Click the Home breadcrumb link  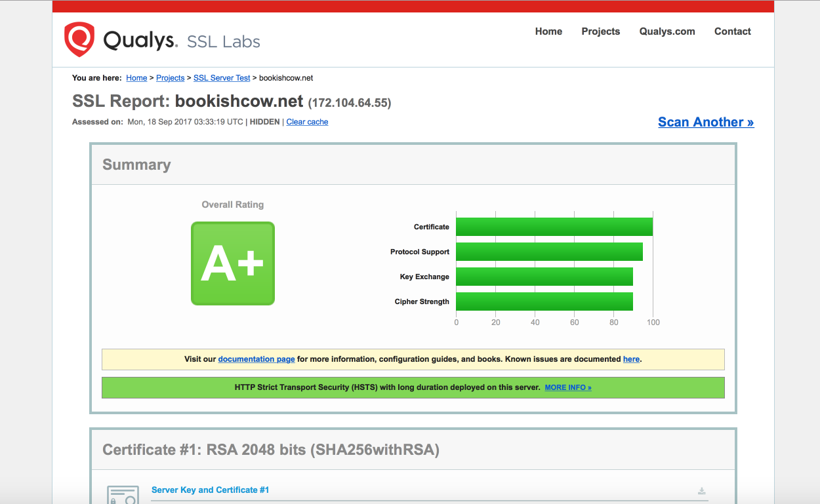pos(136,78)
